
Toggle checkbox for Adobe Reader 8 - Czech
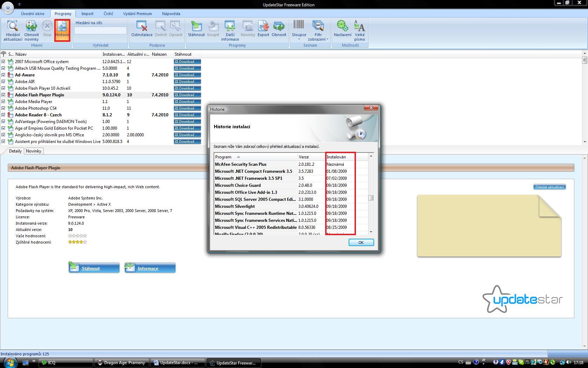tap(3, 115)
